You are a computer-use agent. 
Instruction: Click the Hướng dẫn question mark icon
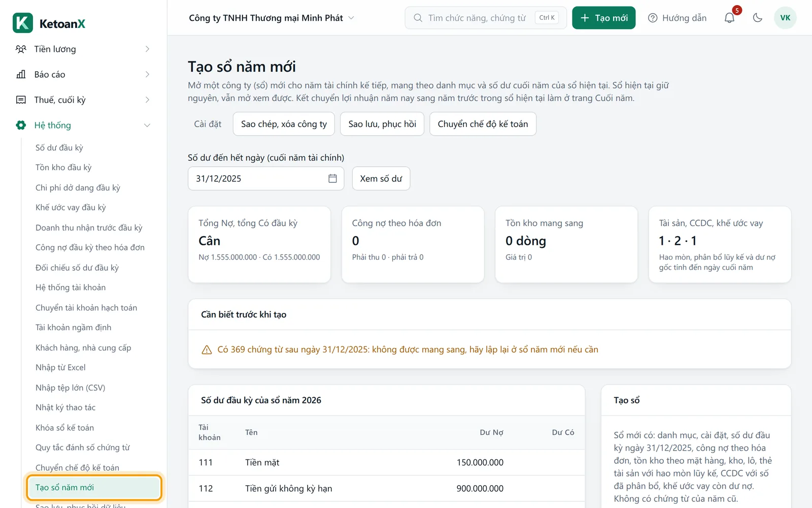click(653, 18)
